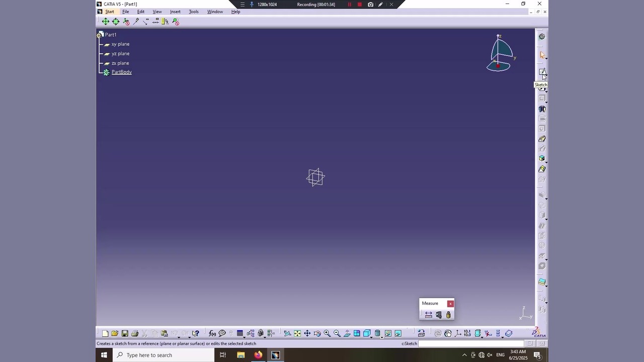Toggle Hide/Show for selected objects

click(388, 333)
